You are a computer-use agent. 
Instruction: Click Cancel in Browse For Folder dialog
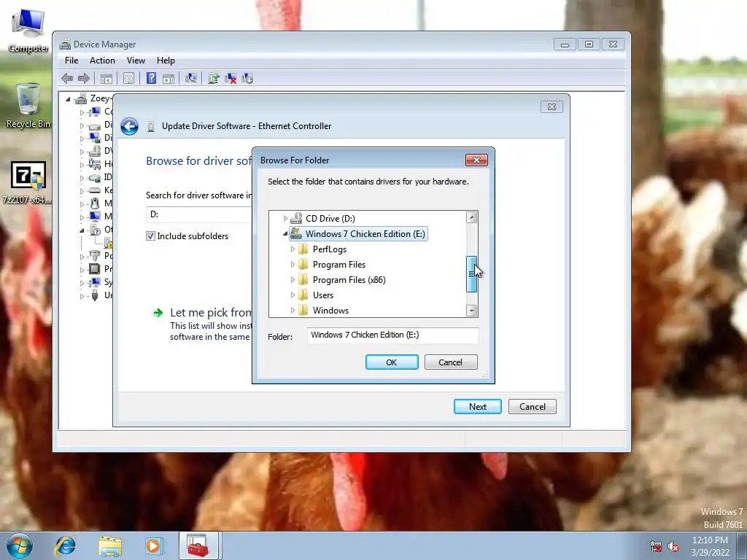pos(450,362)
